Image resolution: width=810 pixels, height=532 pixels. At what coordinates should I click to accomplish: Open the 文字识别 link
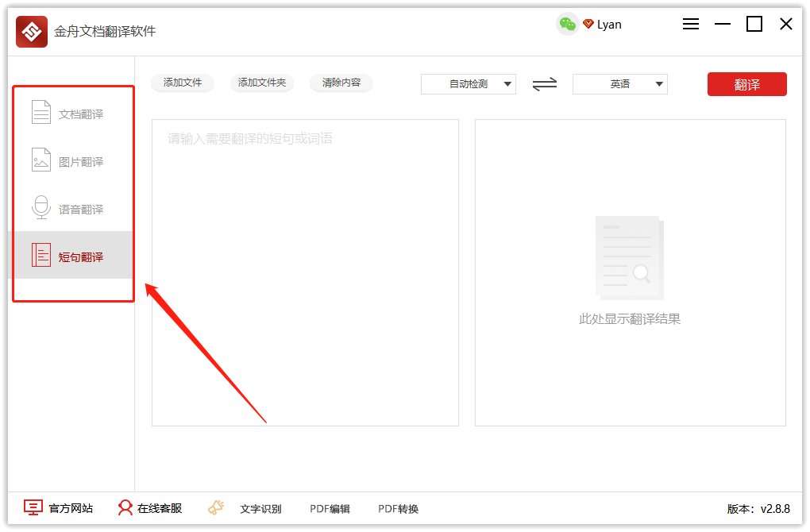pyautogui.click(x=261, y=509)
